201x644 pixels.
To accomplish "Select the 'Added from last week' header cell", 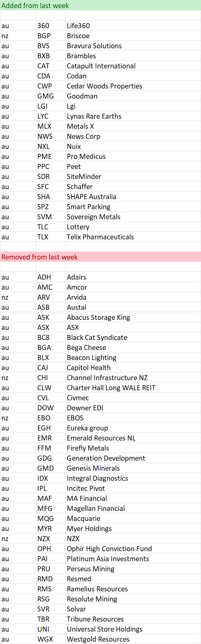I will [100, 5].
